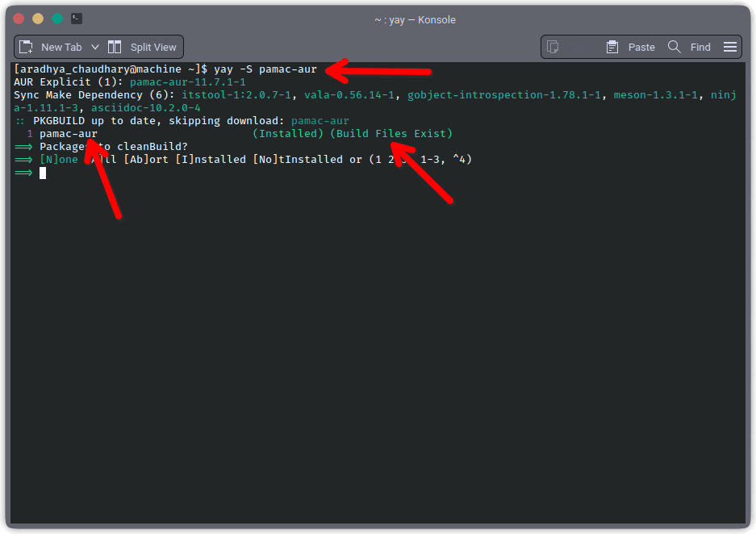
Task: Click the Paste clipboard icon
Action: click(612, 47)
